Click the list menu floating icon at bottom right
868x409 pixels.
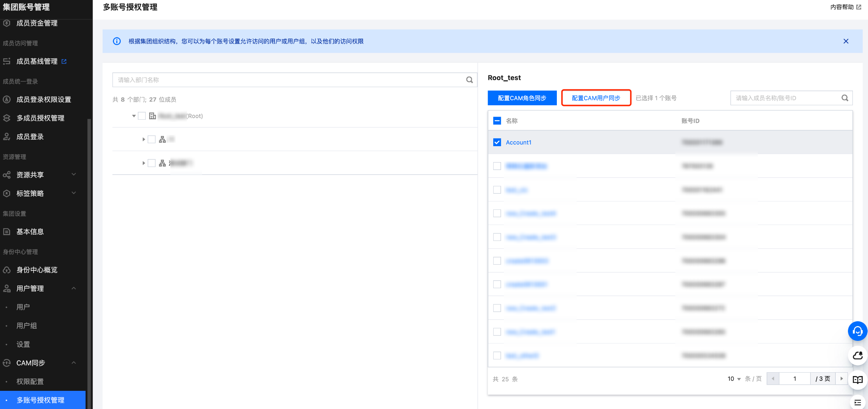(x=857, y=402)
